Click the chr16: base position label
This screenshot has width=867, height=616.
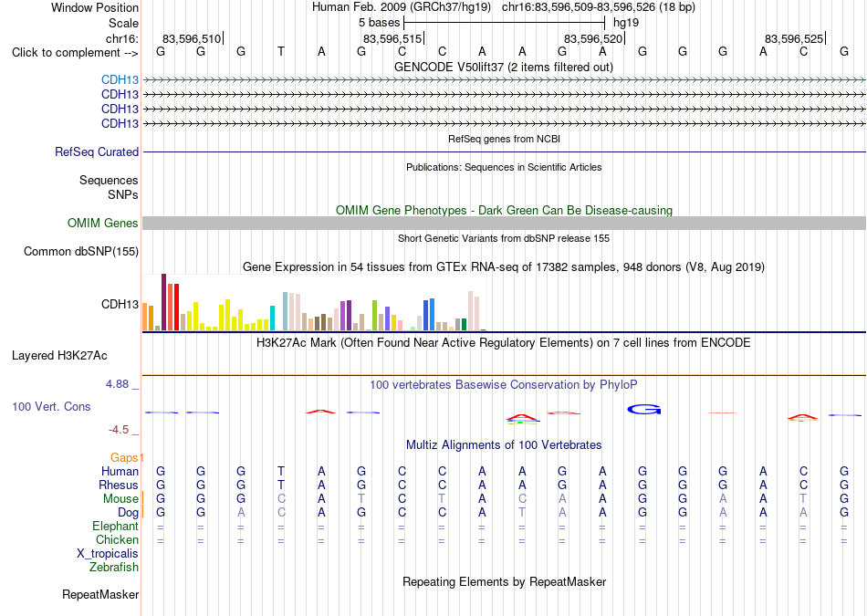click(x=122, y=38)
